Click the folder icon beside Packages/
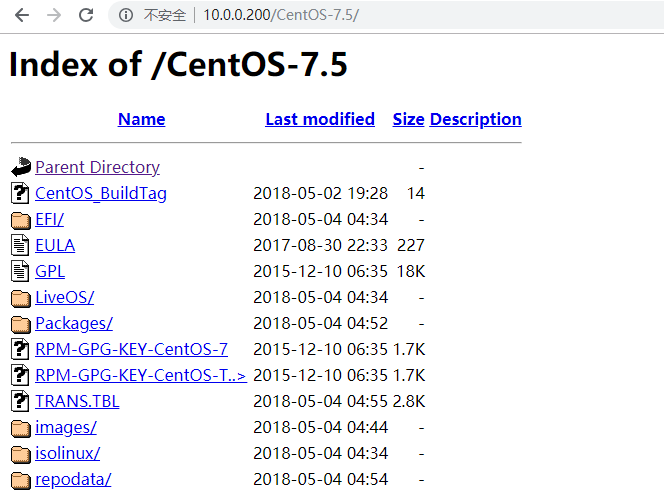Image resolution: width=664 pixels, height=494 pixels. 21,324
